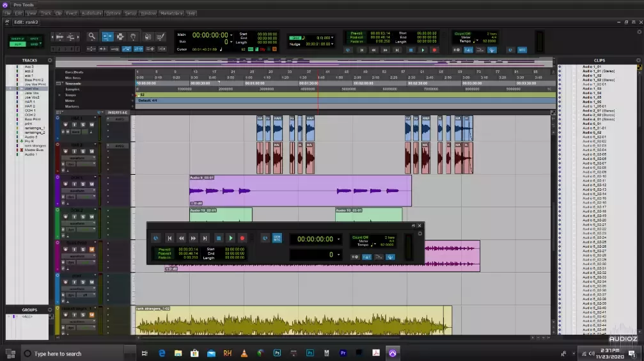Open the Clip menu
Screen dimensions: 644x361
tap(59, 13)
